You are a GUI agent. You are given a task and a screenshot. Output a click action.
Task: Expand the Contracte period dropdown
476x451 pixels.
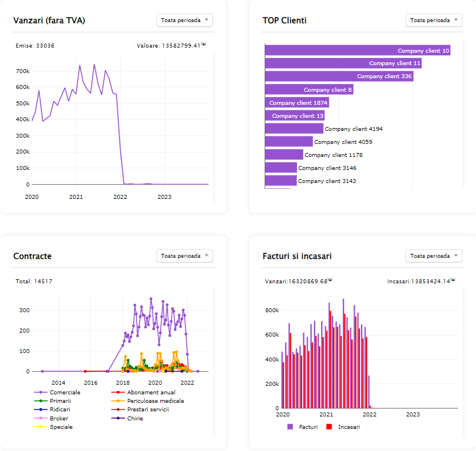[x=184, y=256]
